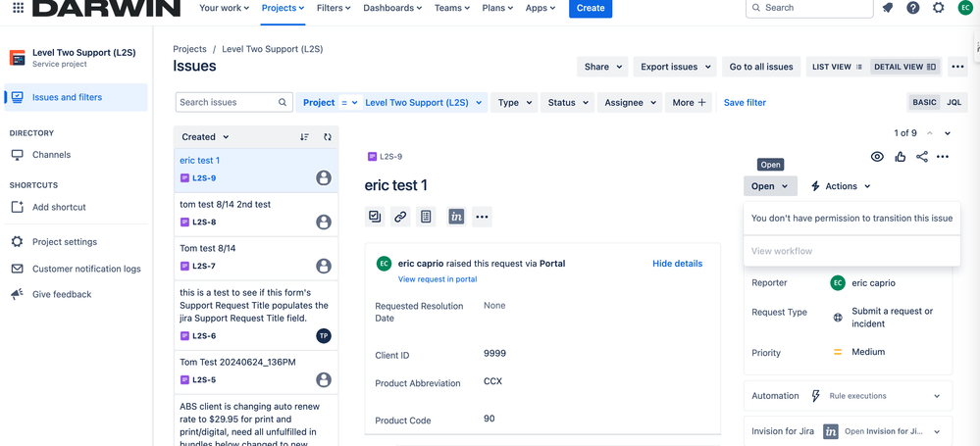Click the Invision icon under issue title
Screen dimensions: 980x446
pos(456,217)
